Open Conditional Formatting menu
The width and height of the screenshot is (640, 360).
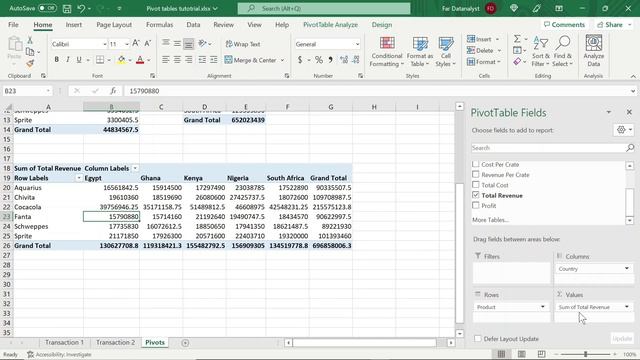coord(387,52)
